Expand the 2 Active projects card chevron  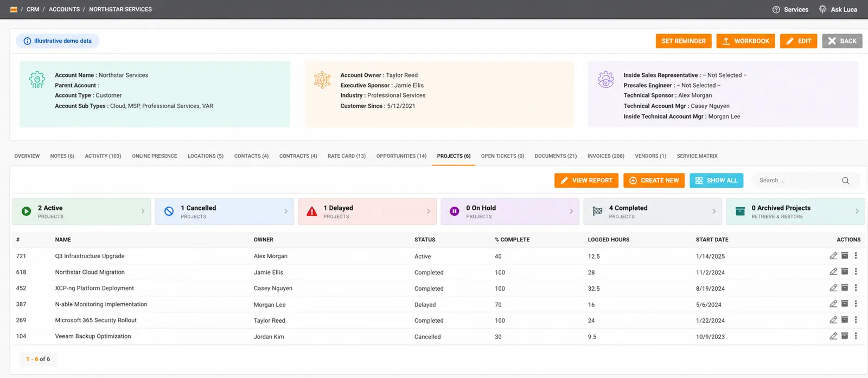[x=143, y=212]
